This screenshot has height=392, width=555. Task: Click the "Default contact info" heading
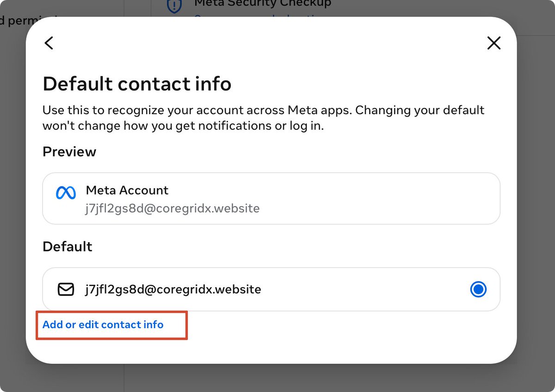coord(137,84)
